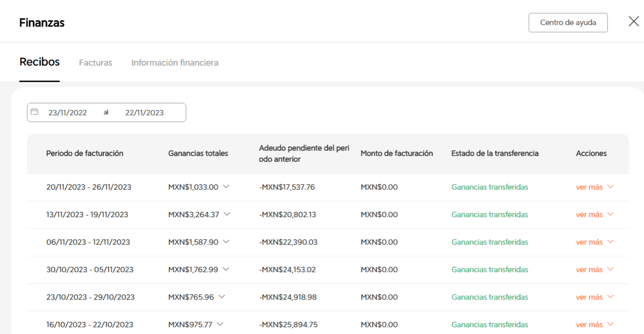
Task: Click ver más for 13/11/2023 - 19/11/2023
Action: [594, 214]
